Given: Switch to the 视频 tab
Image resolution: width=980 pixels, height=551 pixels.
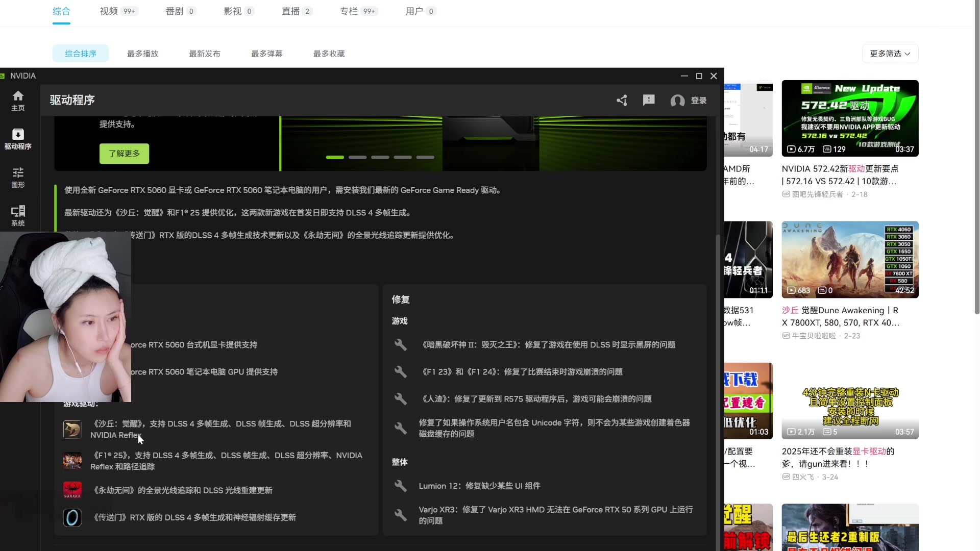Looking at the screenshot, I should tap(118, 11).
